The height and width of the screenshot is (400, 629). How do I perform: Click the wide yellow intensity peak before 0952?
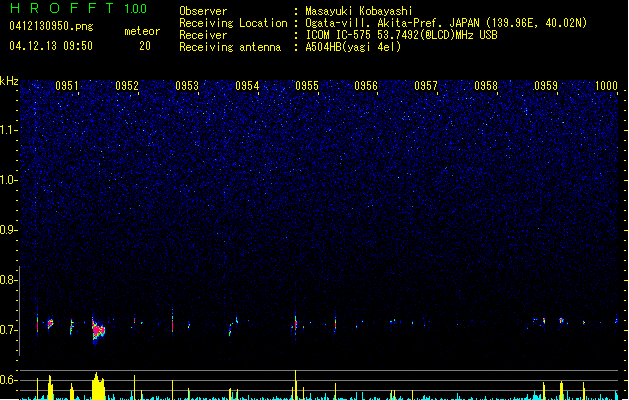(x=98, y=386)
